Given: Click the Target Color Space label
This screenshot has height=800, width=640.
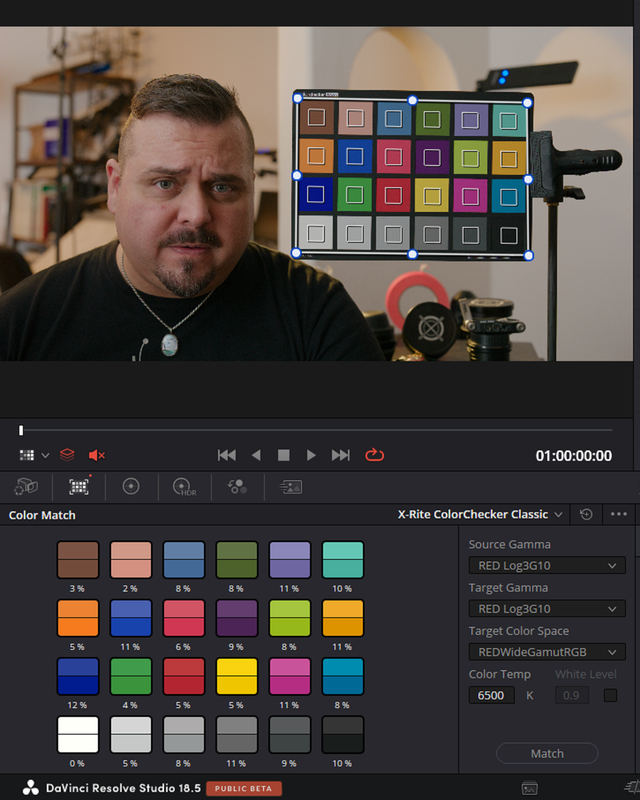Looking at the screenshot, I should point(519,631).
